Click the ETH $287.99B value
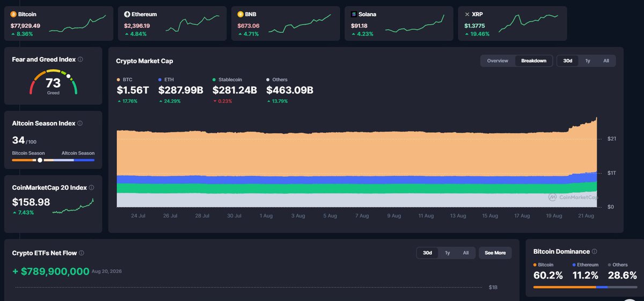This screenshot has height=301, width=644. point(181,90)
